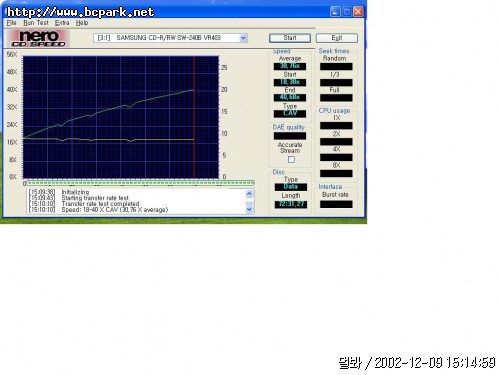Click the Random seek time field
500x375 pixels.
pos(336,66)
